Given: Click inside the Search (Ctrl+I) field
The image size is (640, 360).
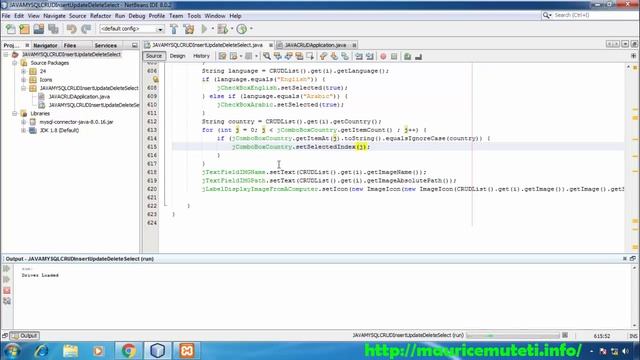Looking at the screenshot, I should point(594,15).
